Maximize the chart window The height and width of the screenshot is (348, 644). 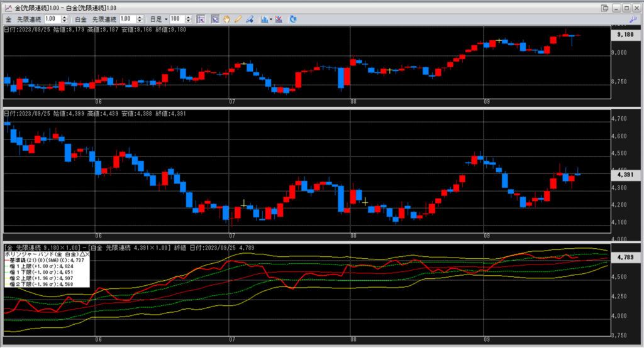pos(627,8)
